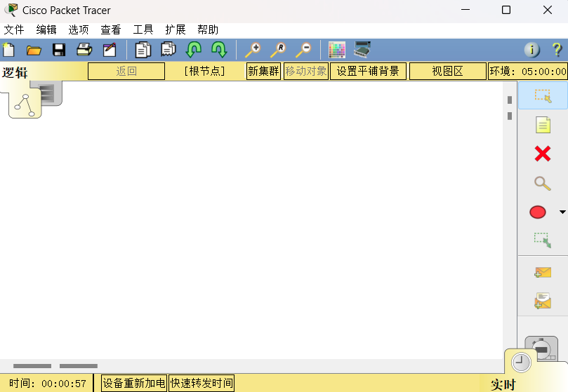Undo with the green left arrow

pos(194,50)
